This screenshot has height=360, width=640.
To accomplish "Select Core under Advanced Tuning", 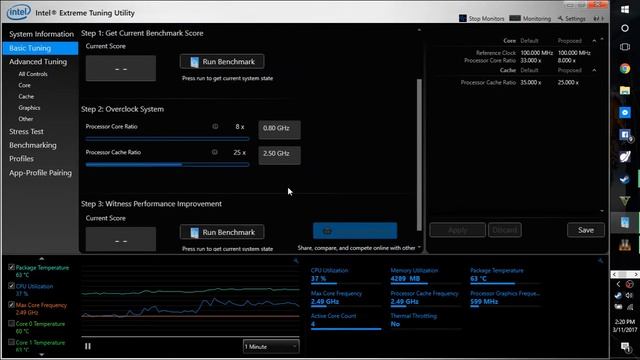I will [24, 85].
